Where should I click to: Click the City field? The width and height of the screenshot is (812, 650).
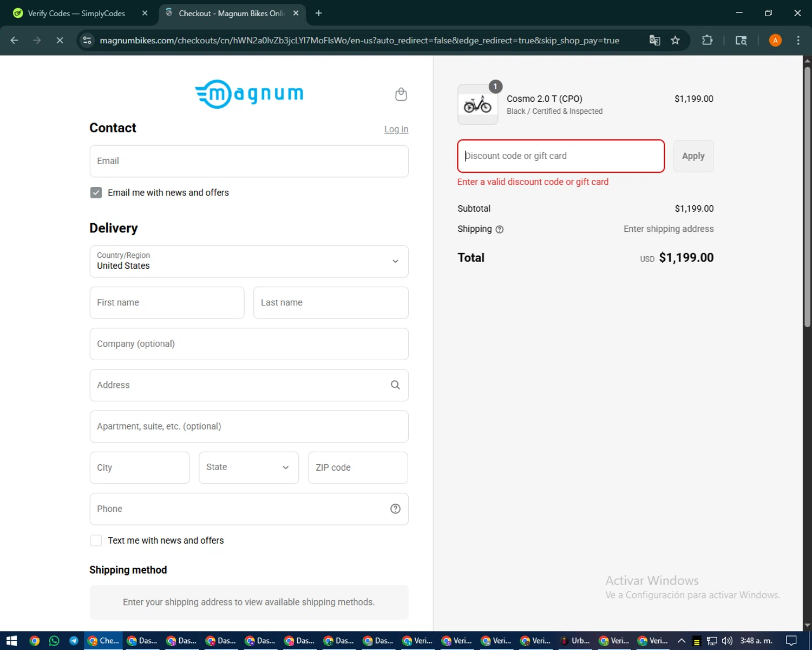(140, 467)
